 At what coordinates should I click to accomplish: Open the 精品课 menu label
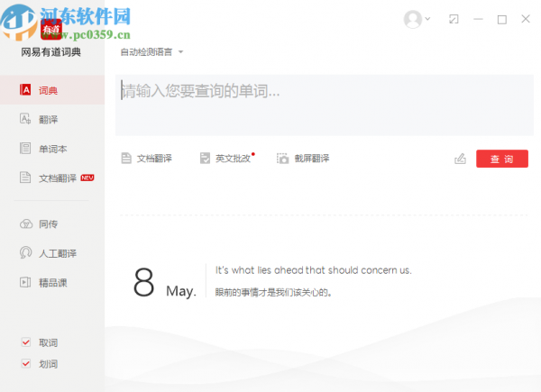coord(53,283)
